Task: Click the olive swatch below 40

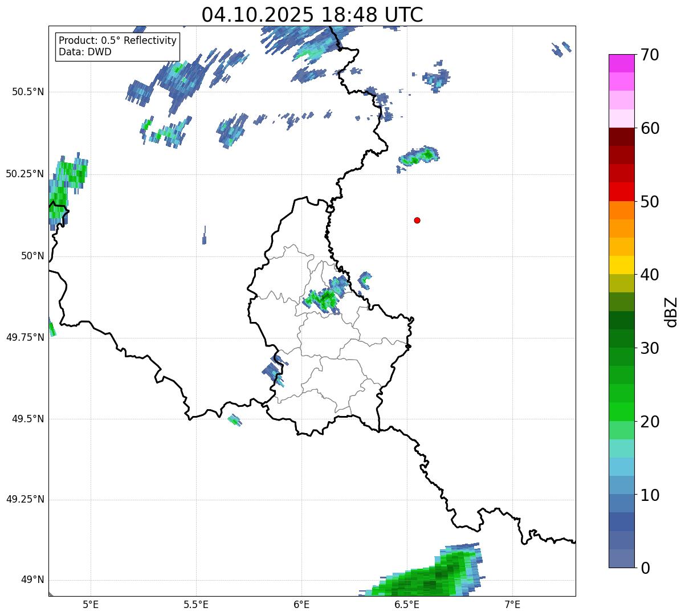Action: pos(621,283)
